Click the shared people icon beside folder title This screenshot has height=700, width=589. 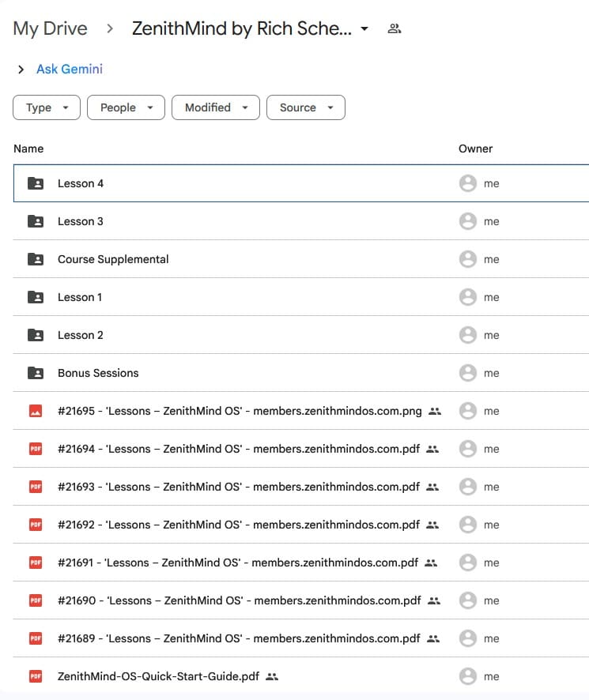pos(395,29)
